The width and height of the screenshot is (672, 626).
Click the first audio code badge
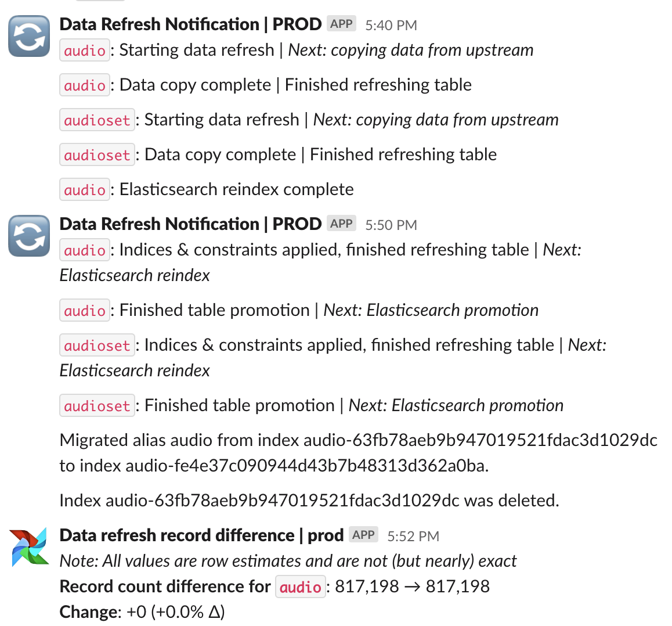point(84,50)
